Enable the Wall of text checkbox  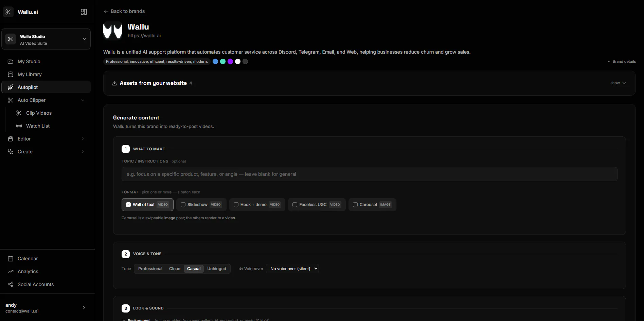click(128, 205)
